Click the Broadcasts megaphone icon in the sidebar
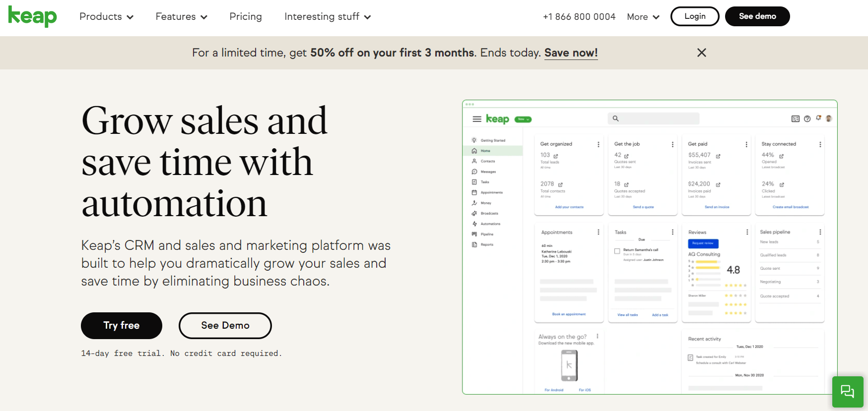868x411 pixels. pyautogui.click(x=474, y=213)
